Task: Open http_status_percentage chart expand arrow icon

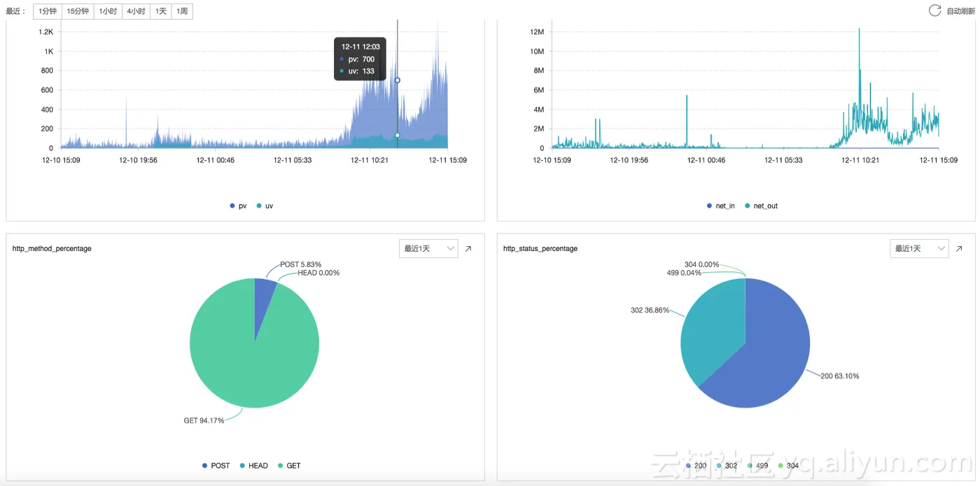Action: pyautogui.click(x=959, y=248)
